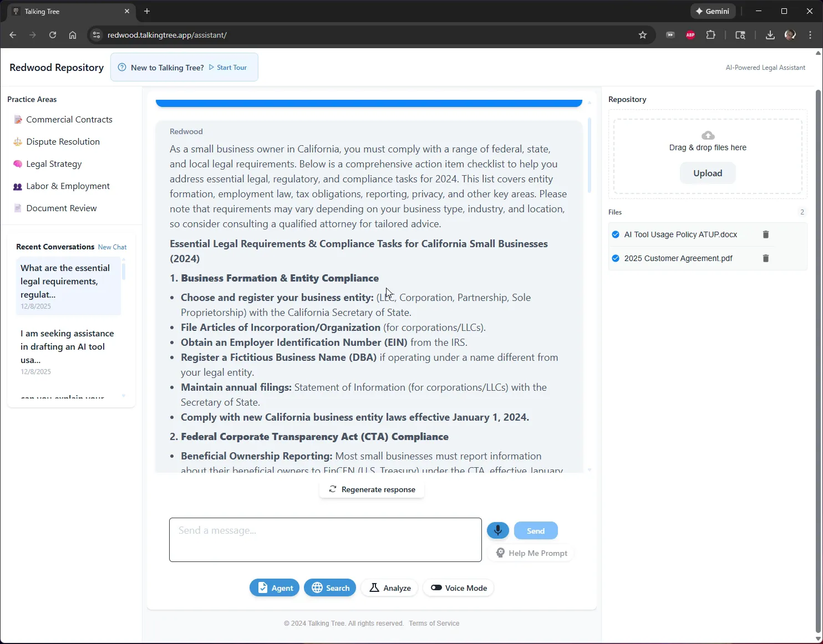This screenshot has width=823, height=644.
Task: Toggle Voice Mode switch
Action: pos(436,588)
